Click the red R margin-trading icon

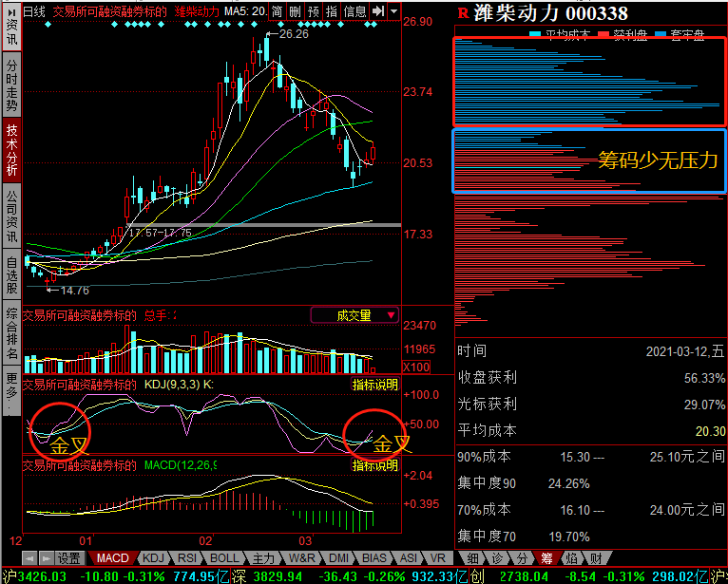(463, 14)
